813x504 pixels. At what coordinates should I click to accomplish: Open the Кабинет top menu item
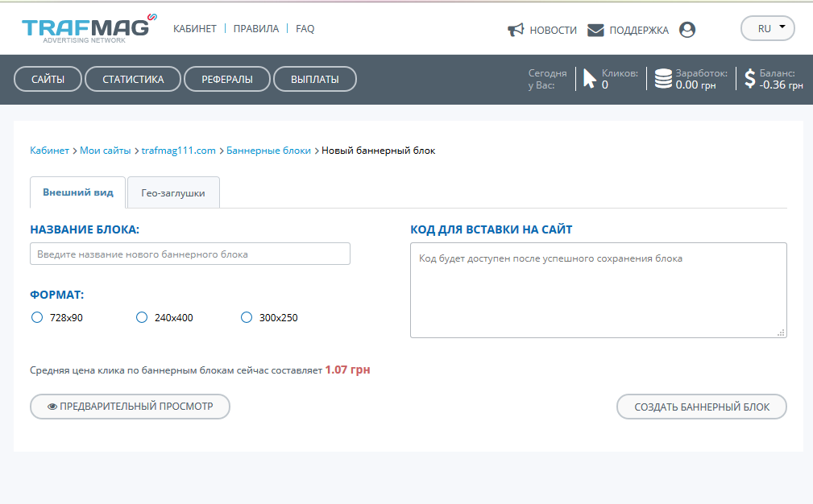point(194,29)
